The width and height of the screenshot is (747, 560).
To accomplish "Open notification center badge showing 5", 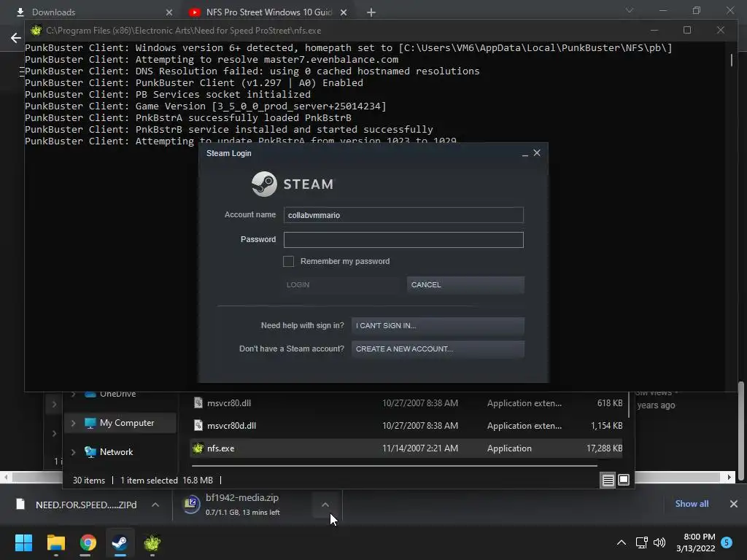I will [x=727, y=542].
